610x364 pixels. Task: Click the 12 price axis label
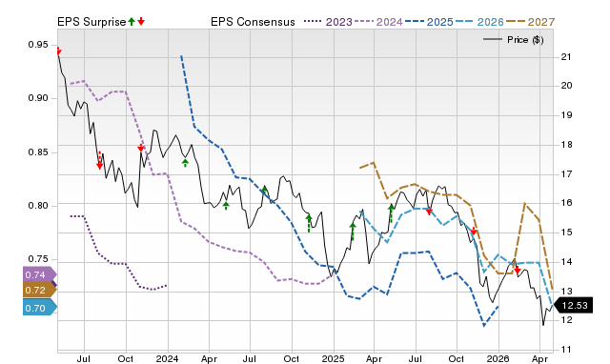tap(566, 319)
